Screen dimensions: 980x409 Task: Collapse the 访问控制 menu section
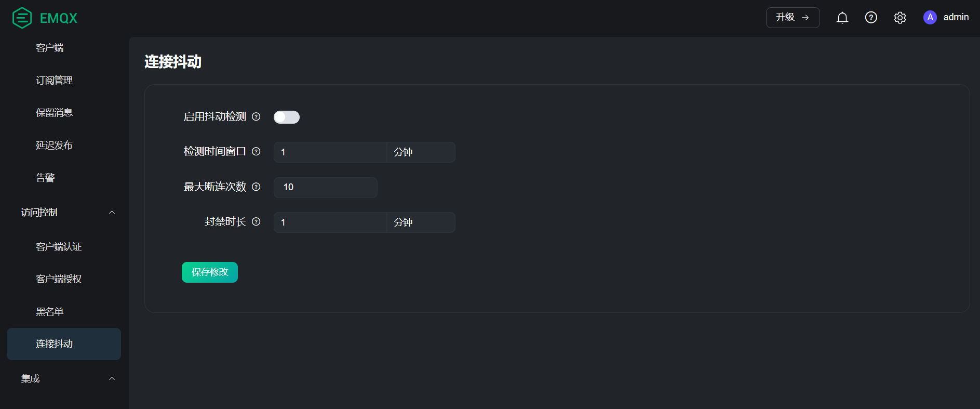pyautogui.click(x=112, y=213)
